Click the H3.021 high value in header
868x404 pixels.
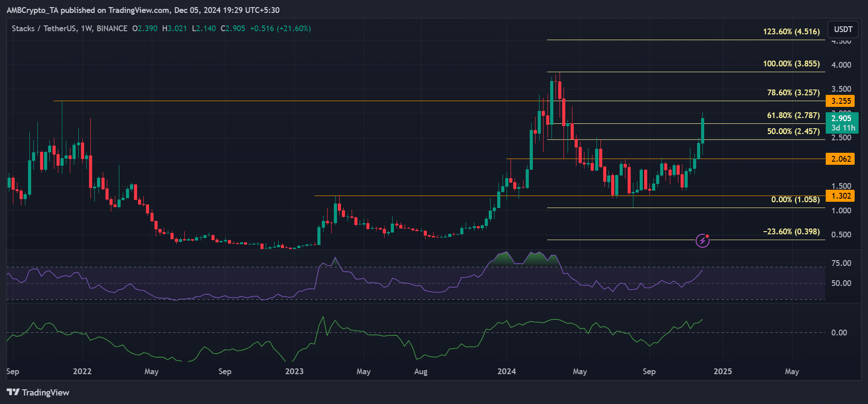pyautogui.click(x=174, y=29)
